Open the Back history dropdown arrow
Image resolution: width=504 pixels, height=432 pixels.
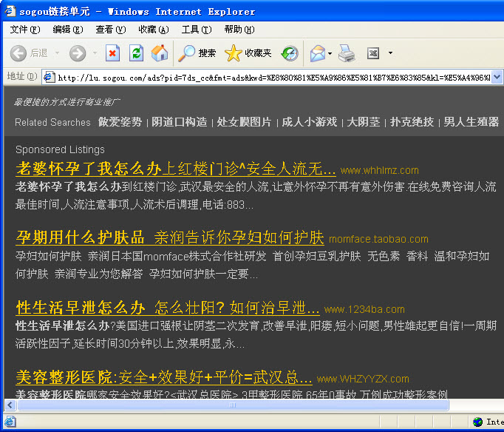click(x=58, y=53)
